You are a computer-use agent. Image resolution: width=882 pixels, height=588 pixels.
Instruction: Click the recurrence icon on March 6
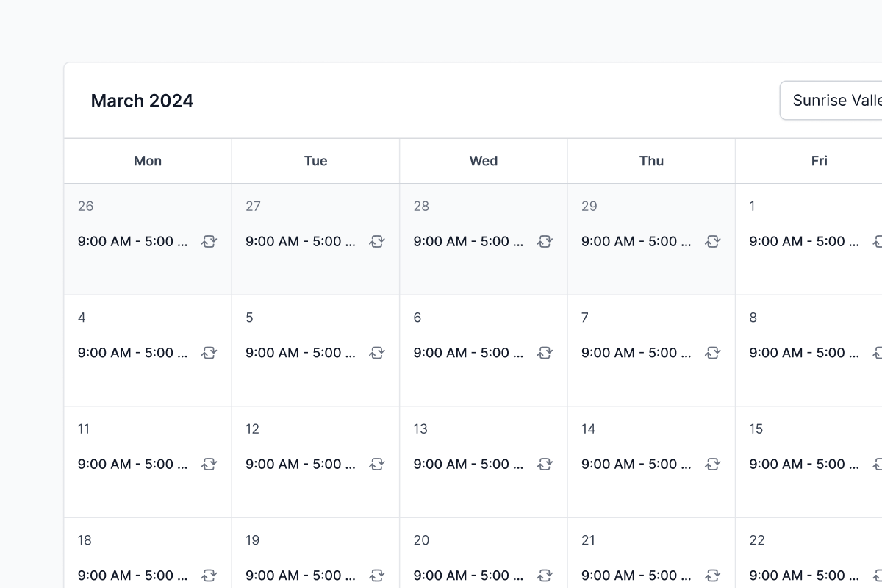pyautogui.click(x=545, y=353)
